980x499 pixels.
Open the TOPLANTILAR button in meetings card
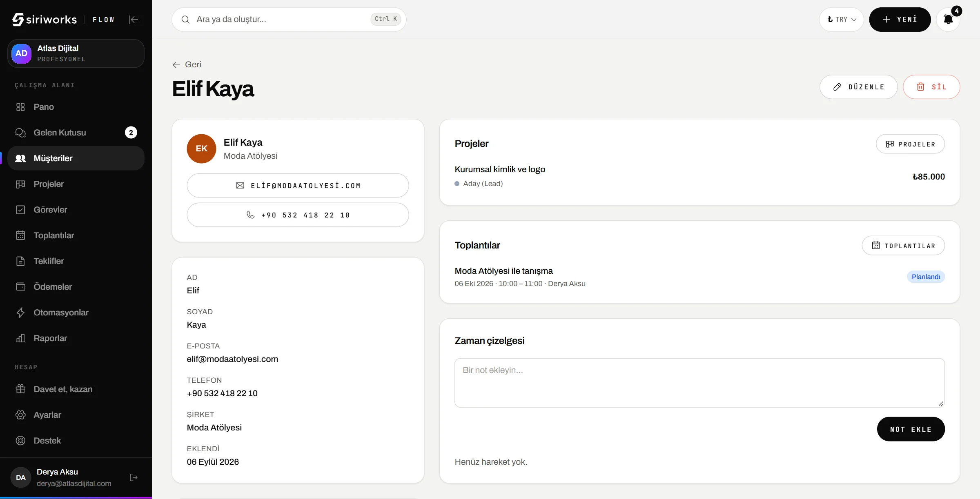pos(903,246)
